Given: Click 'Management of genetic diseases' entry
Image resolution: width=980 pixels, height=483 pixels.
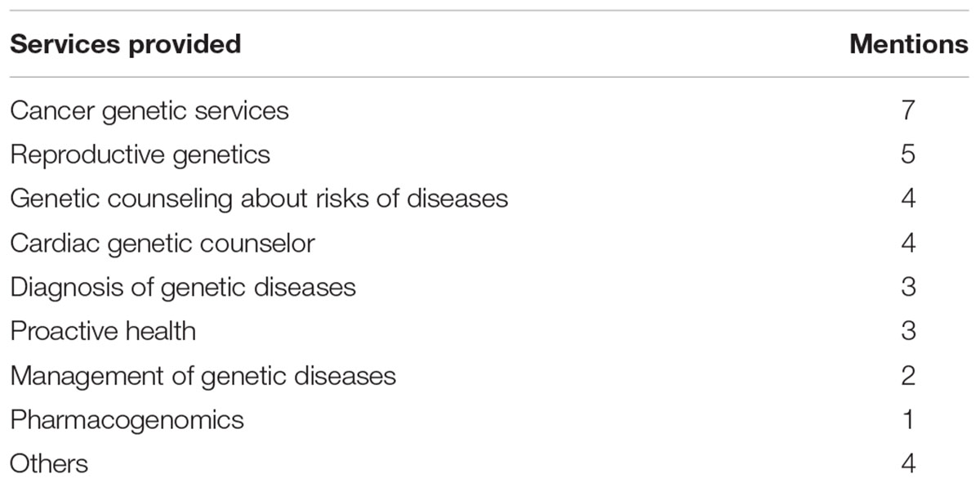Looking at the screenshot, I should 203,376.
